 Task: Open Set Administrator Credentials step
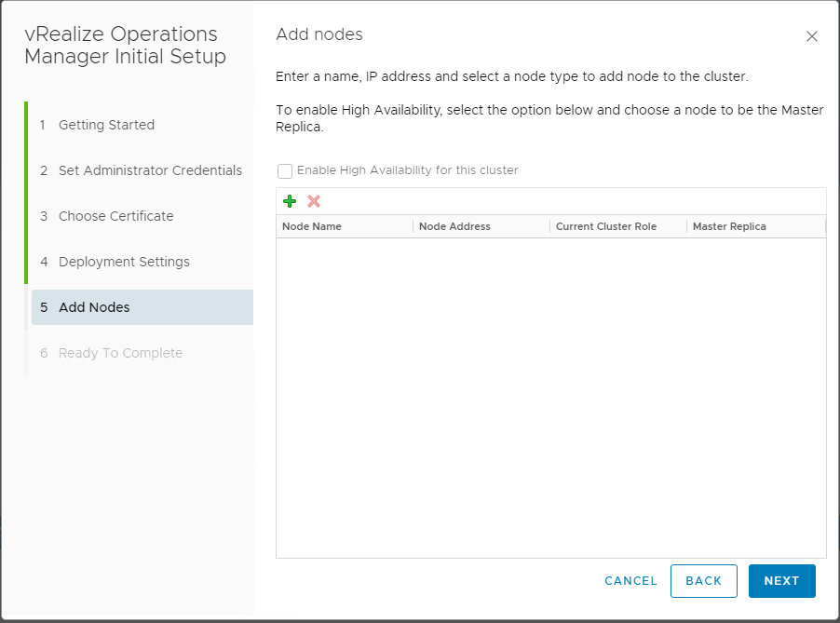[150, 170]
